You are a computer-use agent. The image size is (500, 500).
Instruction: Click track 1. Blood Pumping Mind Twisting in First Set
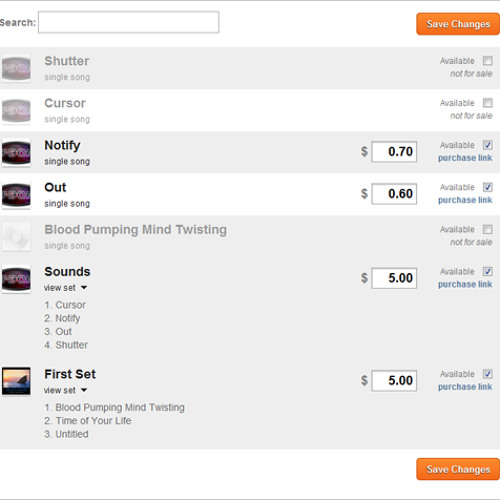114,408
